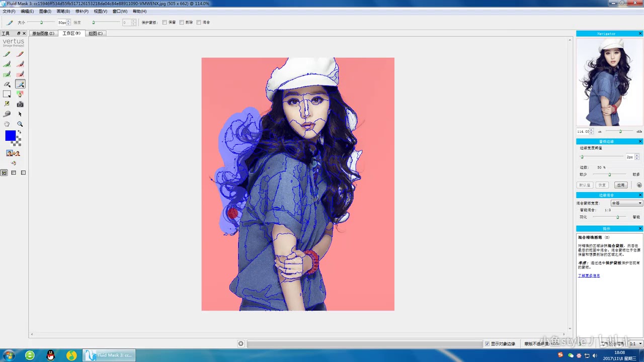Close the 提示 panel

(x=640, y=228)
